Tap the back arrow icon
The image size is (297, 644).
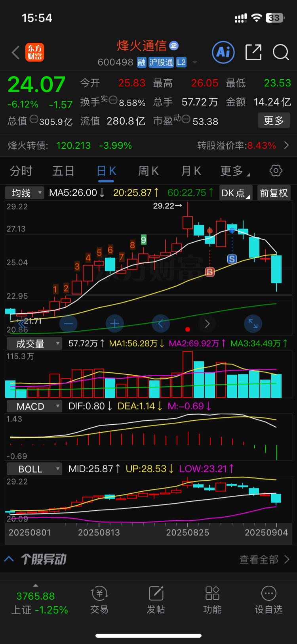tap(16, 52)
